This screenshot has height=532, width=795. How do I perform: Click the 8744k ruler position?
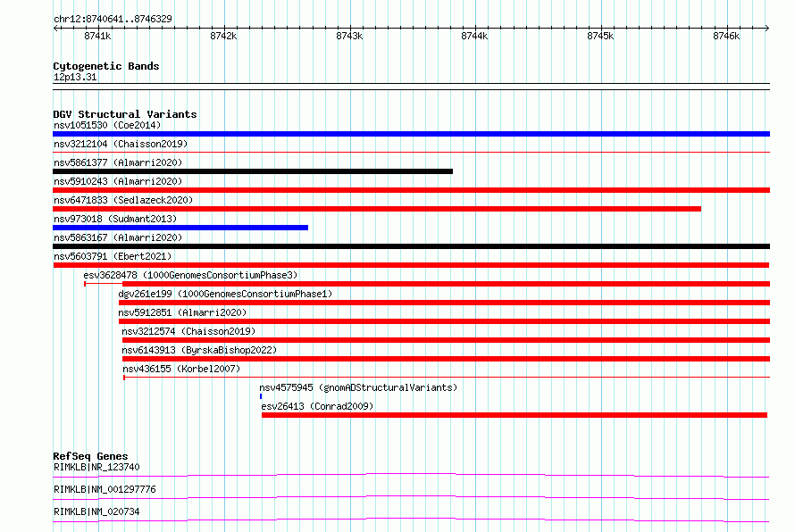[x=474, y=36]
